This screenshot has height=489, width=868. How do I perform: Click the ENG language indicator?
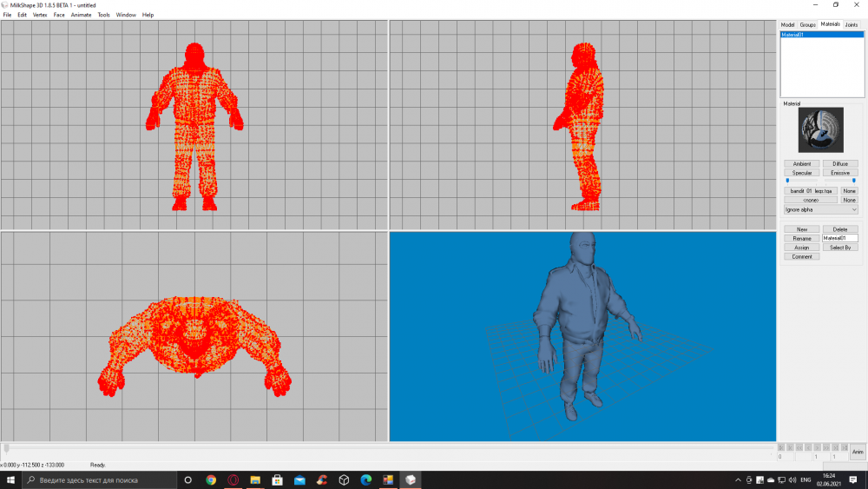pos(806,480)
